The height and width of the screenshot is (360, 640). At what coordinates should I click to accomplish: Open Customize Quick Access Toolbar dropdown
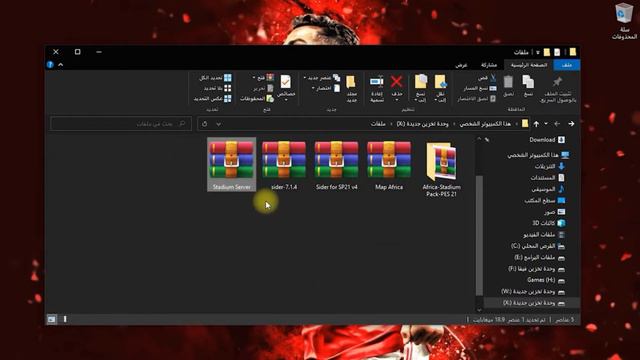538,52
